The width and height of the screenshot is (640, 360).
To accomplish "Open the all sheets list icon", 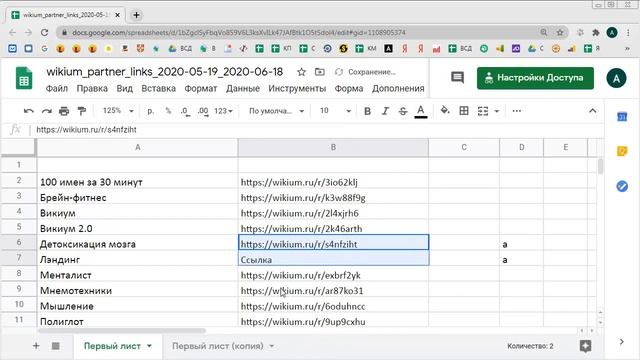I will point(56,346).
